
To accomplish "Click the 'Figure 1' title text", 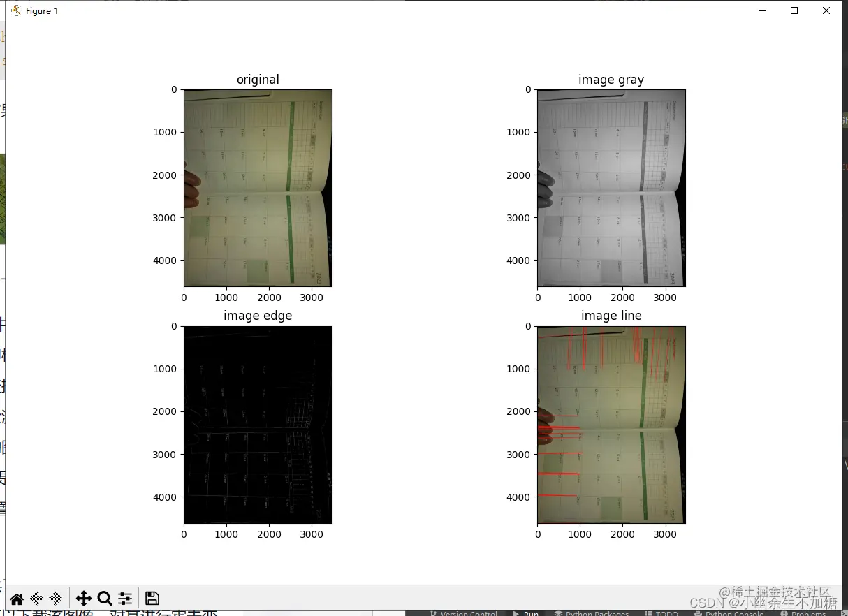I will [42, 11].
